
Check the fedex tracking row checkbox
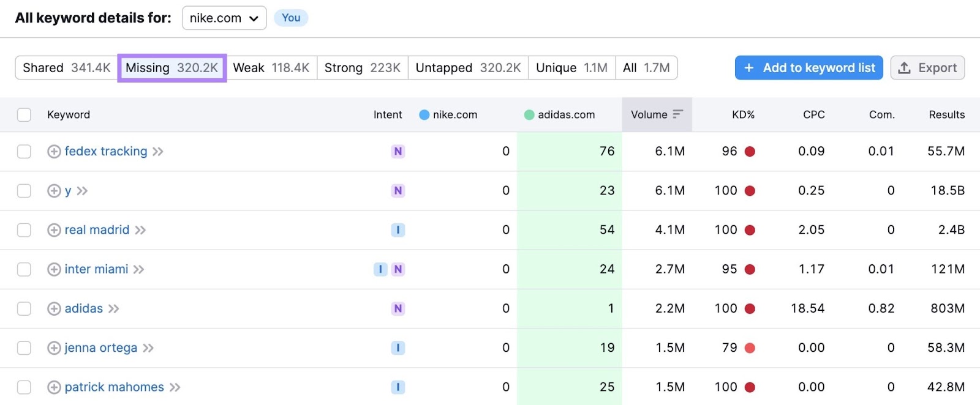coord(24,152)
